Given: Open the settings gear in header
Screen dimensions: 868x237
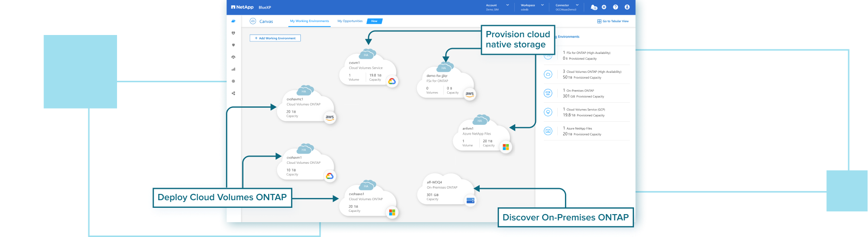Looking at the screenshot, I should coord(604,7).
